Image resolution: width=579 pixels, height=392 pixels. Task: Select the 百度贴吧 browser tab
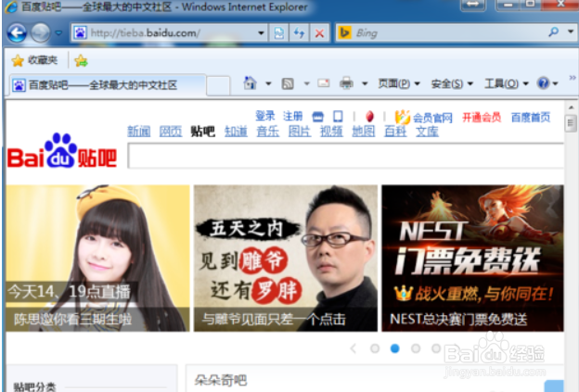coord(107,85)
